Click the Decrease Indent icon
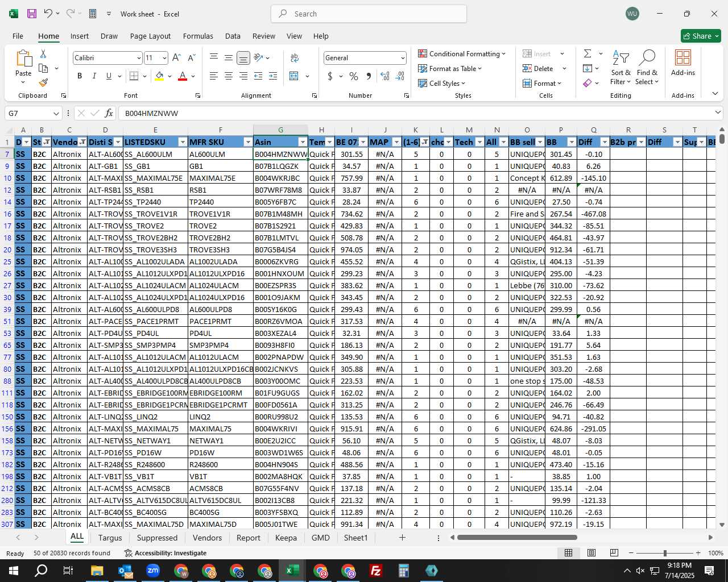Screen dimensions: 728x582 (x=258, y=76)
